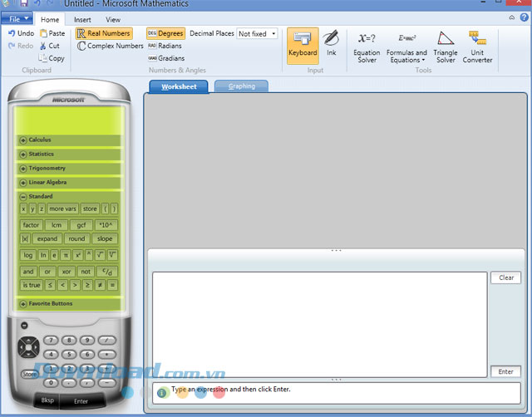532x417 pixels.
Task: Click inside the expression input box
Action: pyautogui.click(x=319, y=324)
